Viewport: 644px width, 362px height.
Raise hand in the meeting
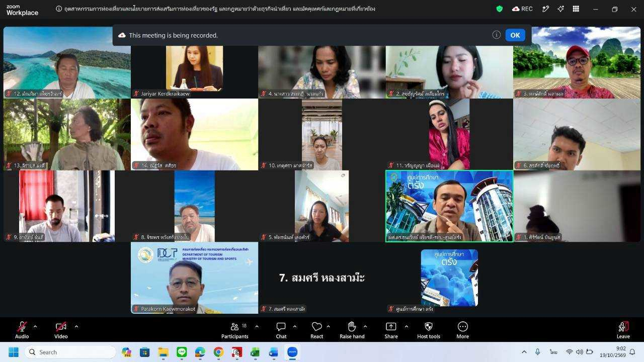coord(352,330)
